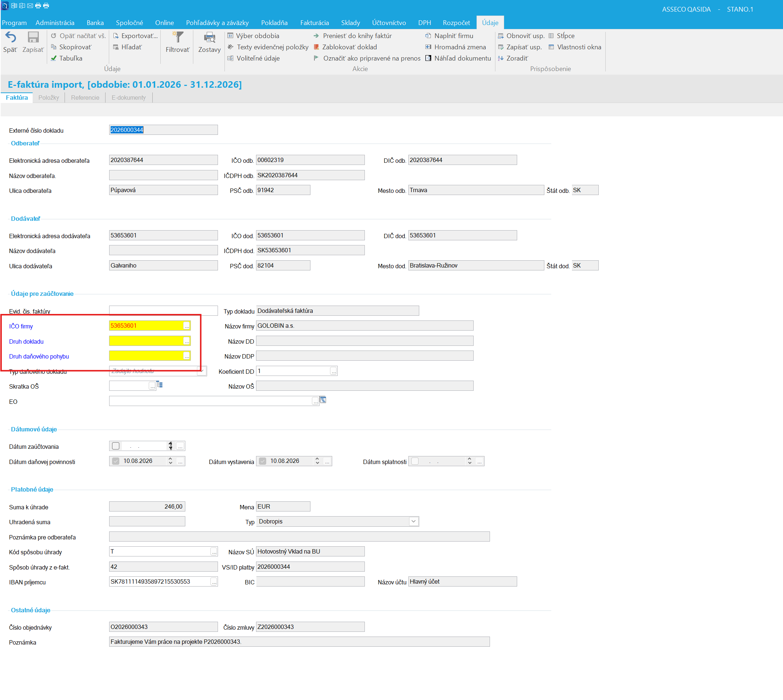Viewport: 783px width, 700px height.
Task: Open the Stĺpce columns settings
Action: (561, 36)
